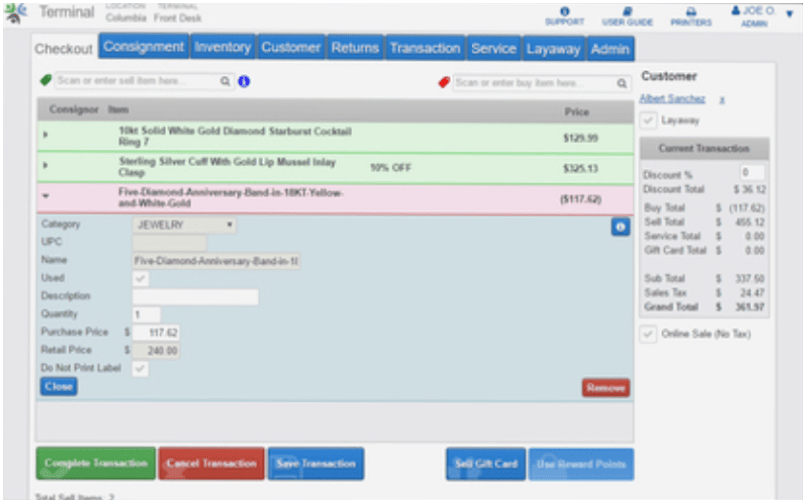Click the Save Transaction button
The width and height of the screenshot is (806, 503).
pyautogui.click(x=316, y=464)
